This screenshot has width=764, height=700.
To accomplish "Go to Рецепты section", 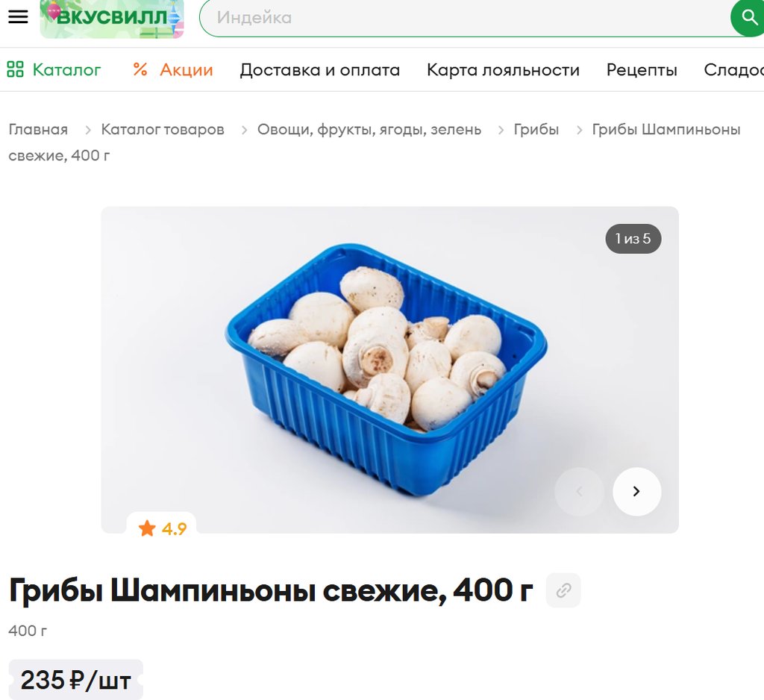I will [x=642, y=69].
